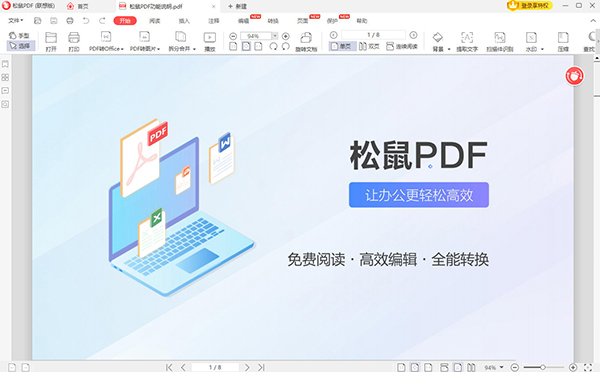This screenshot has width=600, height=372.
Task: Click the red floating assistant icon
Action: [x=574, y=76]
